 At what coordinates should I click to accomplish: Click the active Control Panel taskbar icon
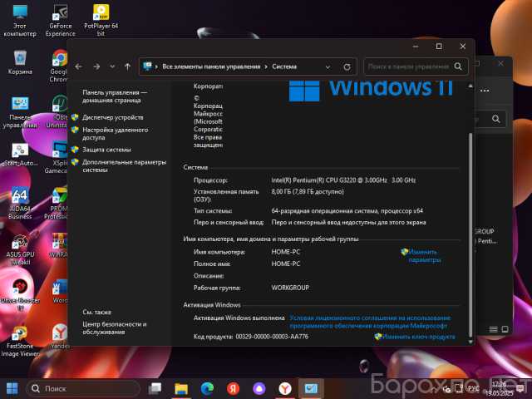(311, 388)
